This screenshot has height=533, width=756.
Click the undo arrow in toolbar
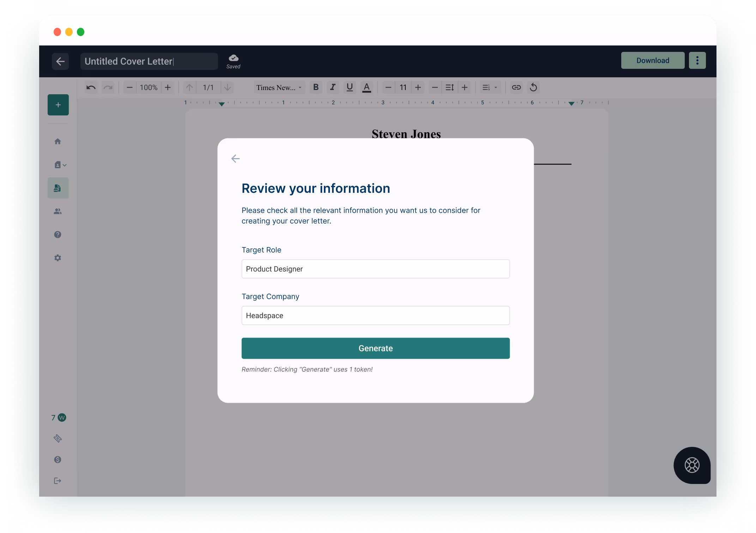coord(91,87)
